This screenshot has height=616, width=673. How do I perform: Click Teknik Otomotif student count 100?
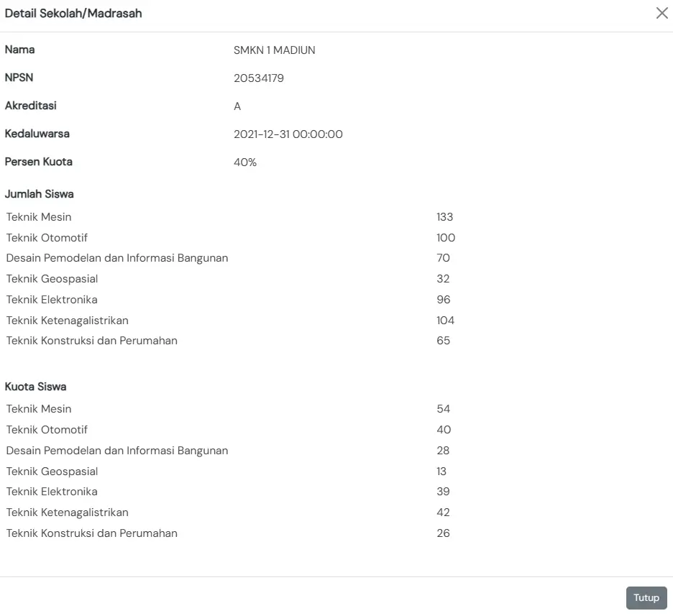(446, 238)
